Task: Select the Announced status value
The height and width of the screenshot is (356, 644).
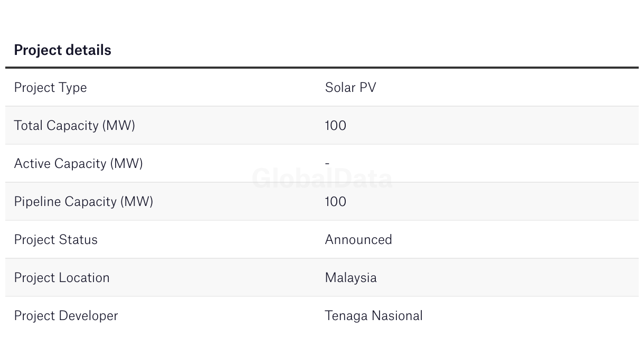Action: tap(358, 240)
